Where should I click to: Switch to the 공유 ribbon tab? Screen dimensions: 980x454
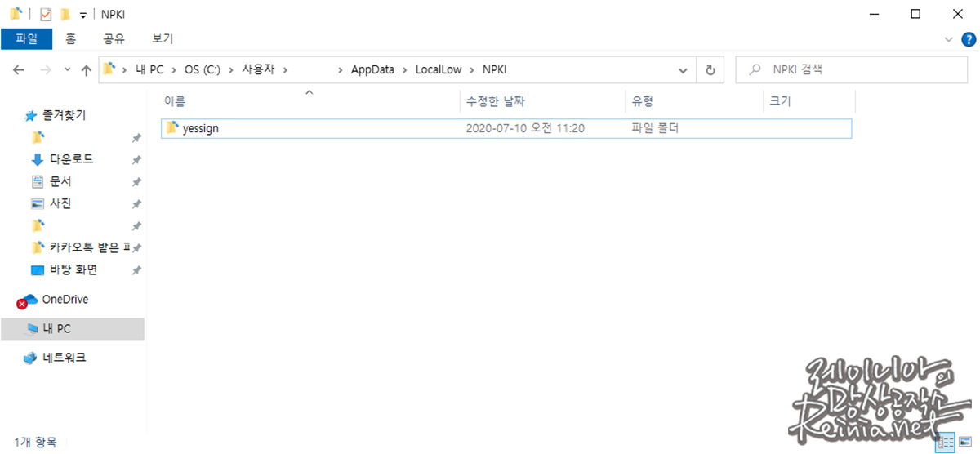(114, 38)
